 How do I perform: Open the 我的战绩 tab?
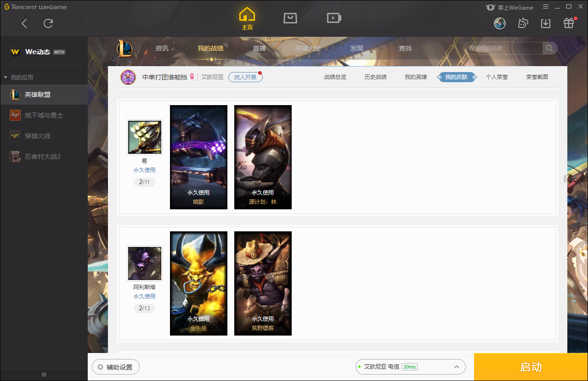click(x=211, y=48)
